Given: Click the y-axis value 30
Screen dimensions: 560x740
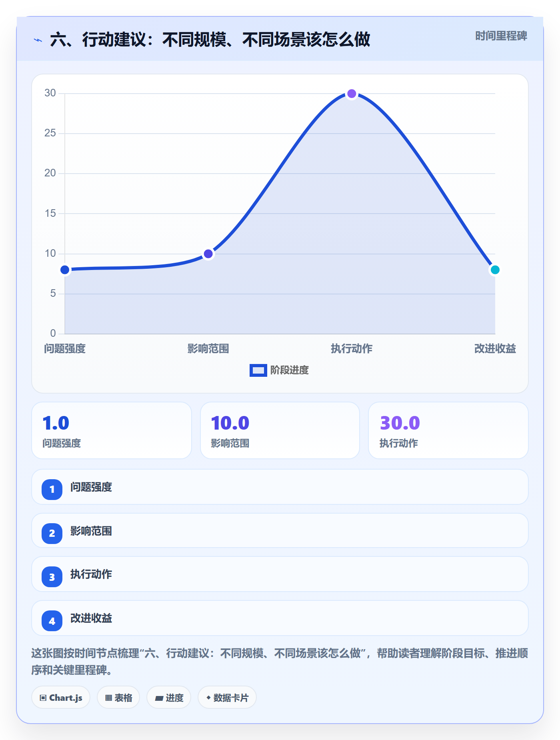Looking at the screenshot, I should coord(50,93).
